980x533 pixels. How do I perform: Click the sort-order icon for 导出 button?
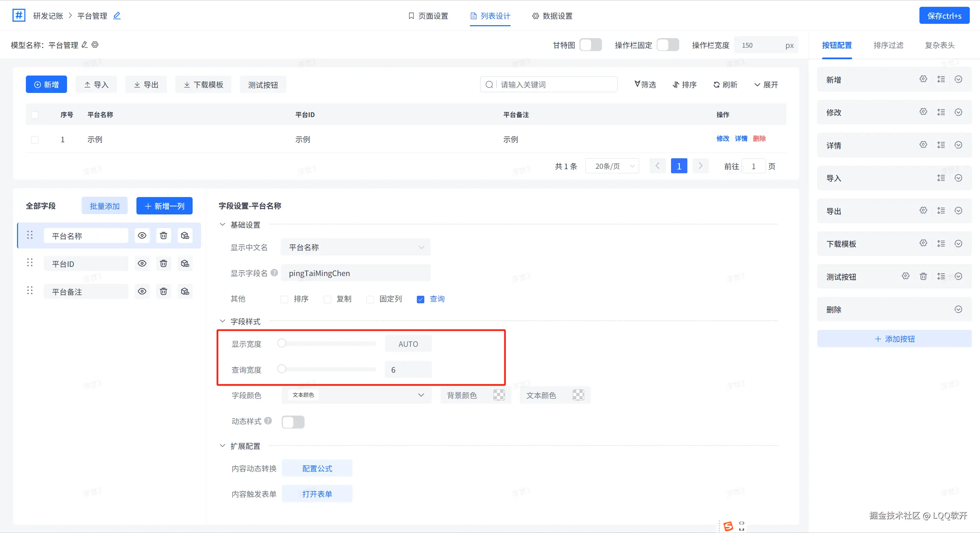point(941,210)
